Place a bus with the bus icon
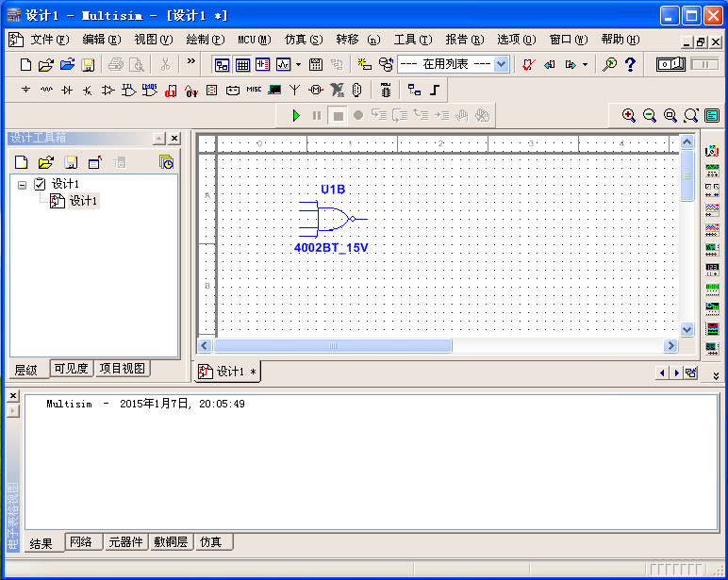This screenshot has width=728, height=580. click(x=435, y=90)
